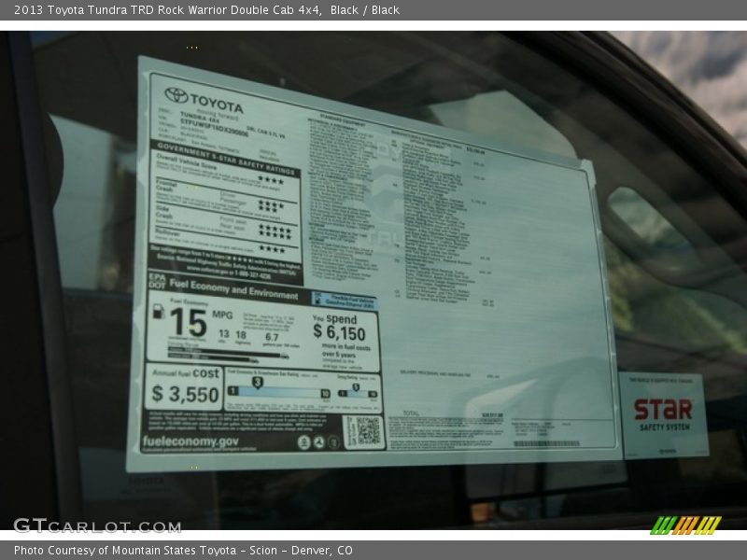Click the Annual fuel cost $3,550 box
The height and width of the screenshot is (560, 747).
click(x=184, y=386)
